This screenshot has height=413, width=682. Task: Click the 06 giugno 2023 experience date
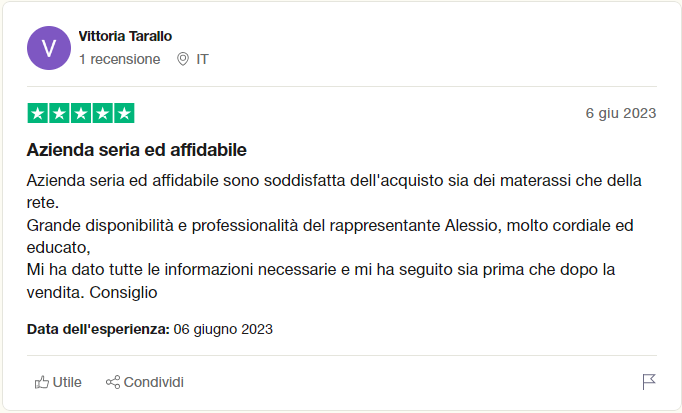[223, 329]
